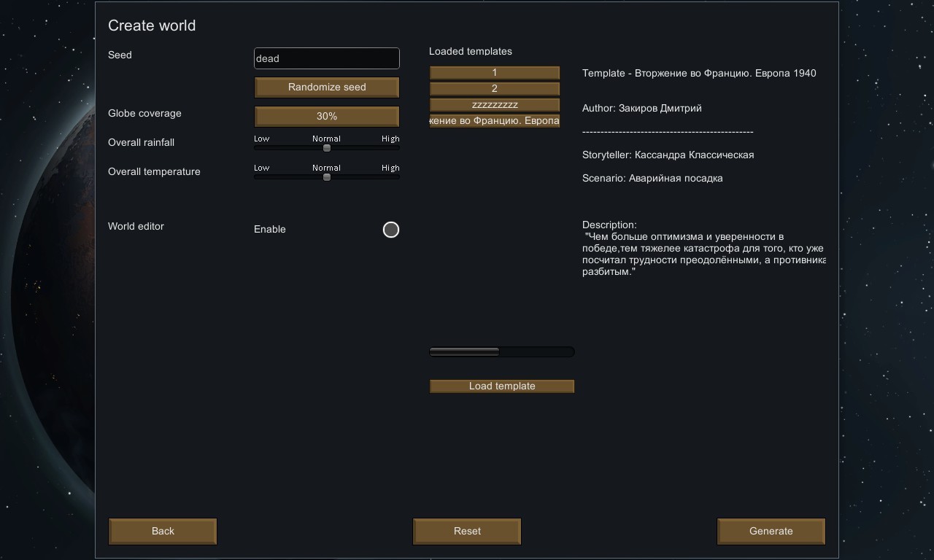Screen dimensions: 934x560
Task: Click the right end of the temperature slider track
Action: tap(395, 177)
